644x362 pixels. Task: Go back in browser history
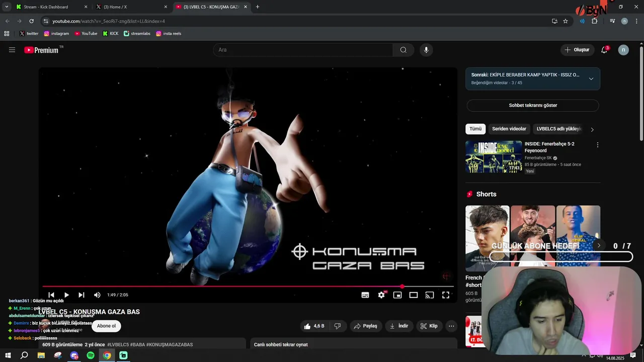7,21
